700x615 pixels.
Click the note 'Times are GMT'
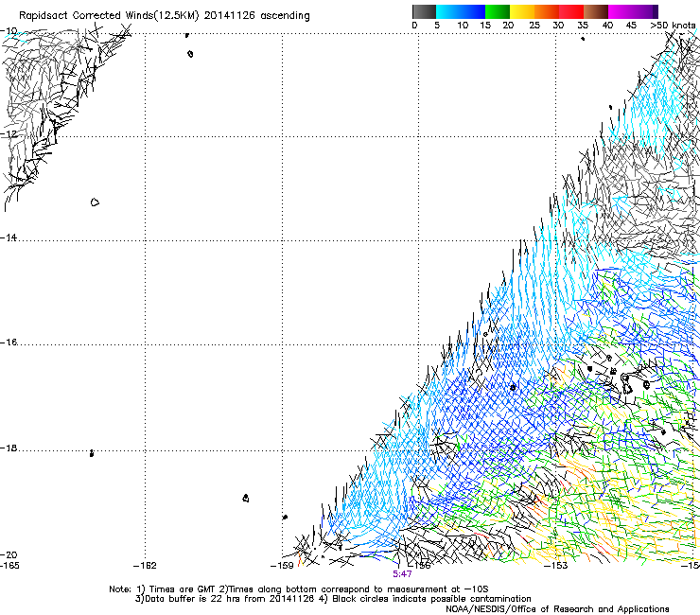[182, 589]
